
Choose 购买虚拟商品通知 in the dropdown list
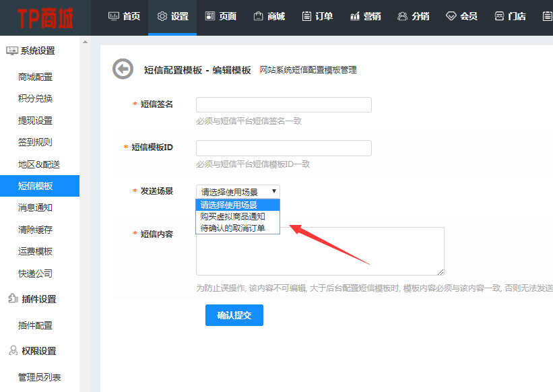[232, 216]
